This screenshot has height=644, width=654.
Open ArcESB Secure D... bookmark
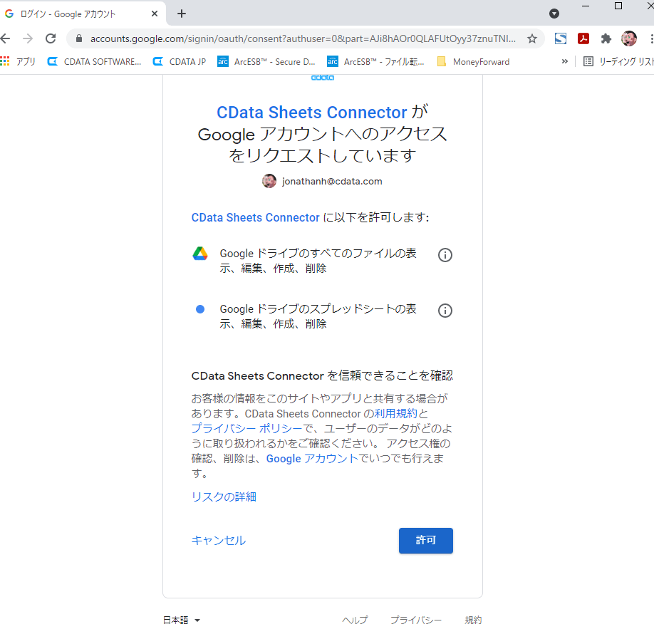[x=266, y=62]
